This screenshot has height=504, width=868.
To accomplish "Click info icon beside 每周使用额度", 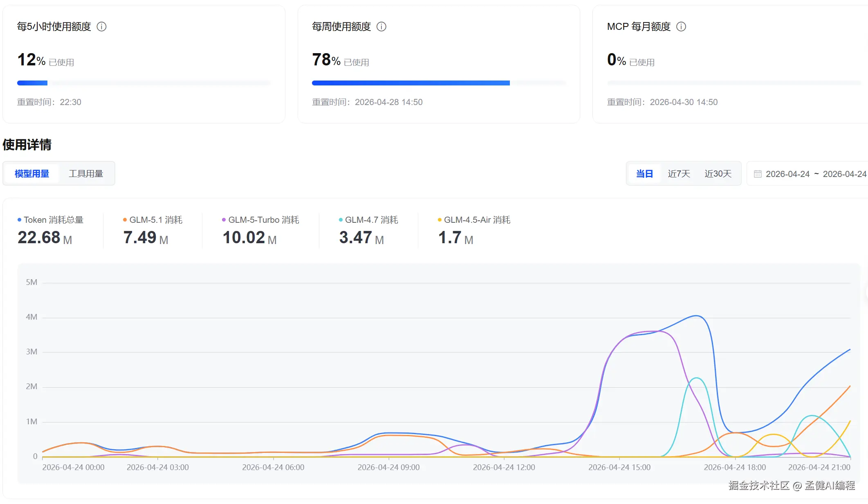I will pos(381,27).
